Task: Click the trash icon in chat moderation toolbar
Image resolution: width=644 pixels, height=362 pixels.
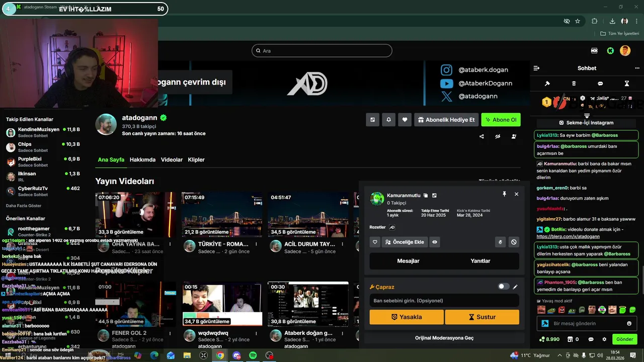Action: 574,83
